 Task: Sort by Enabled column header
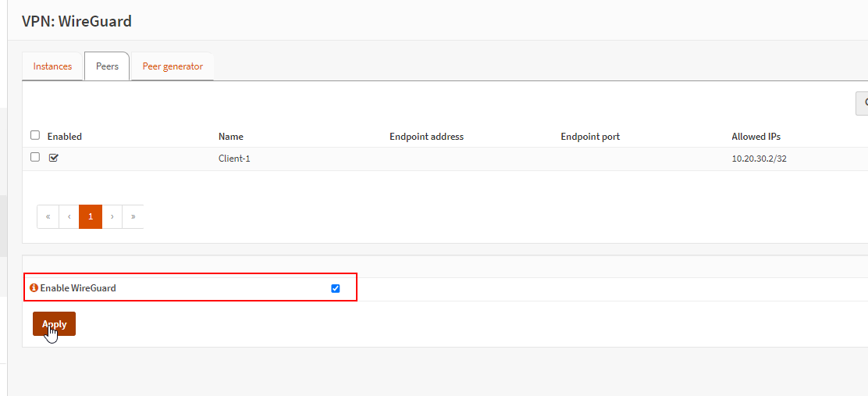click(65, 137)
